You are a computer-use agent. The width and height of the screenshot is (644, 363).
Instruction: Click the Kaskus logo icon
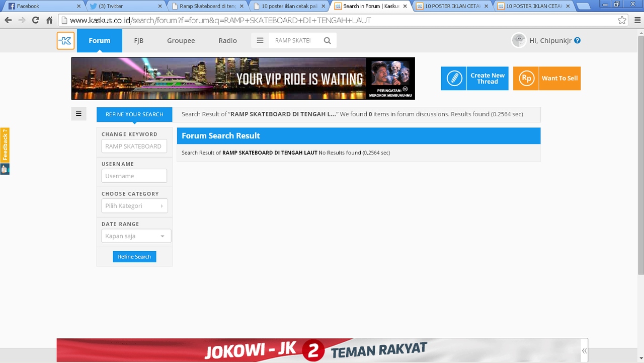(x=65, y=41)
